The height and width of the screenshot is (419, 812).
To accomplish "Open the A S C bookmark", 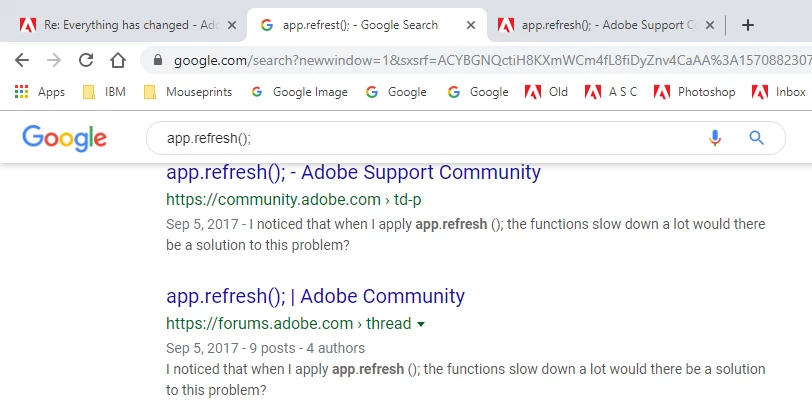I will point(611,92).
